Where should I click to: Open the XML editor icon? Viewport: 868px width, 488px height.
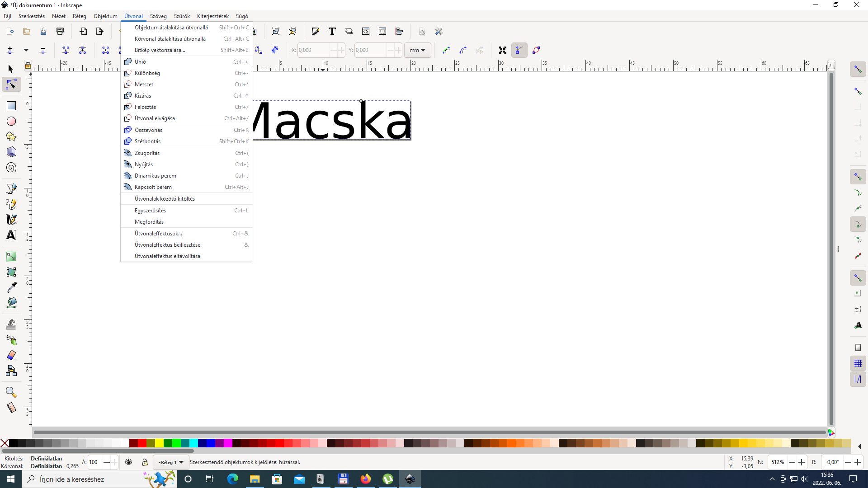pos(366,31)
